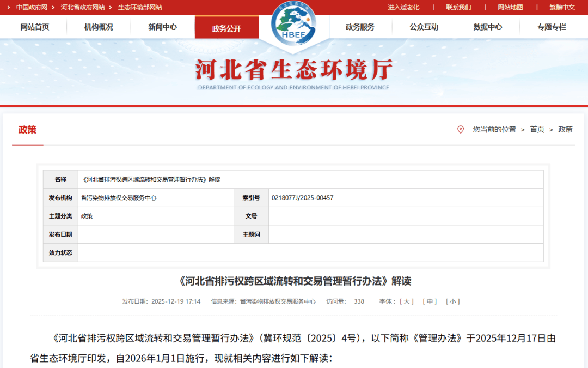Open the 生态环境部网站 link
Screen dimensions: 588x368
(140, 7)
